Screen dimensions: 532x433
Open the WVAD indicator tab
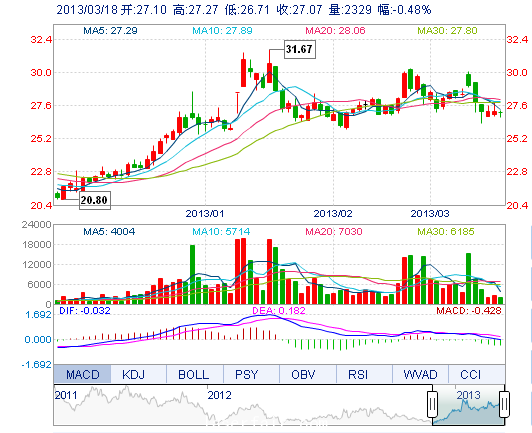[420, 374]
